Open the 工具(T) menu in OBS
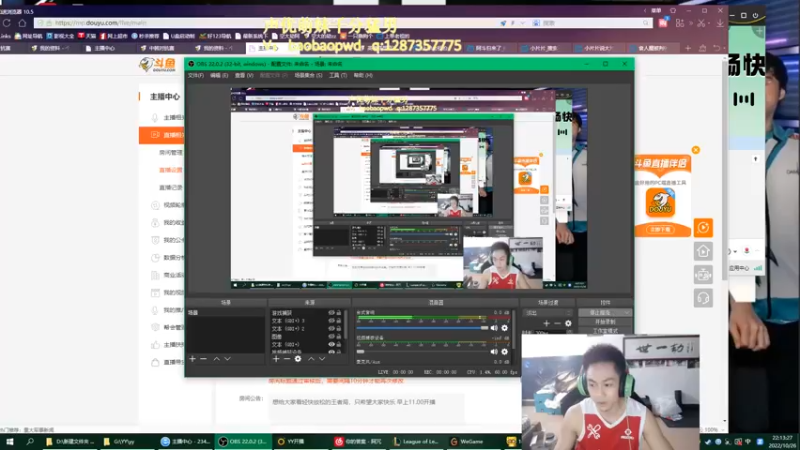Screen dimensions: 800x450 [x=338, y=76]
